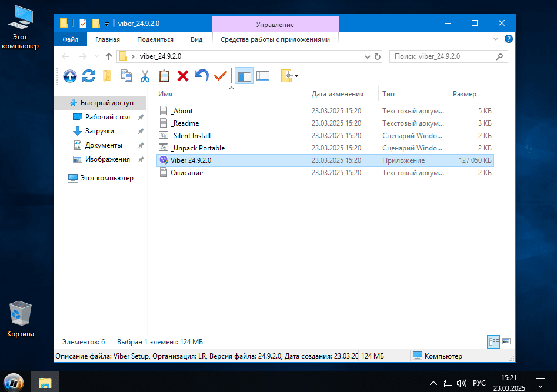The height and width of the screenshot is (392, 557).
Task: Toggle the navigation pane button in toolbar
Action: [x=244, y=75]
